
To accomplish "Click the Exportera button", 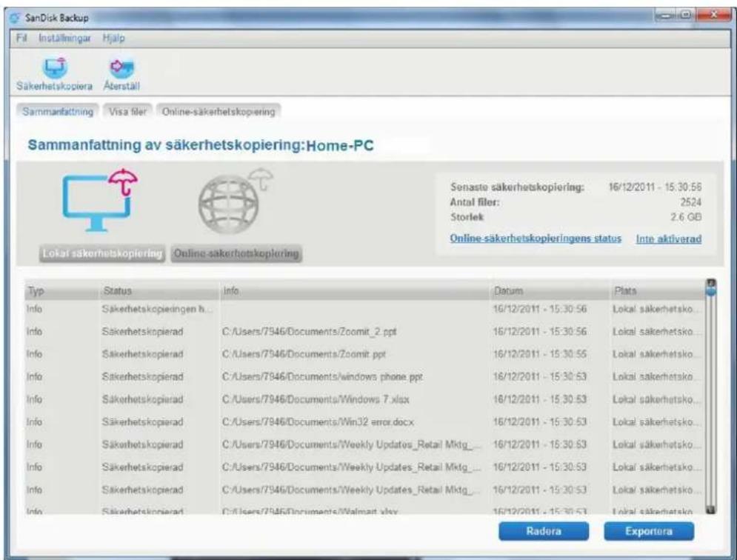I will tap(649, 531).
